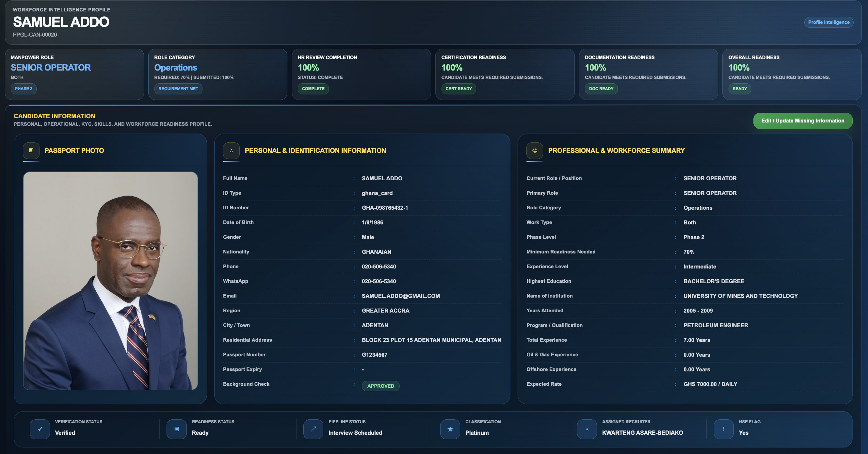Click Years Attended 2005 - 2009
Viewport: 868px width, 454px height.
click(x=698, y=311)
